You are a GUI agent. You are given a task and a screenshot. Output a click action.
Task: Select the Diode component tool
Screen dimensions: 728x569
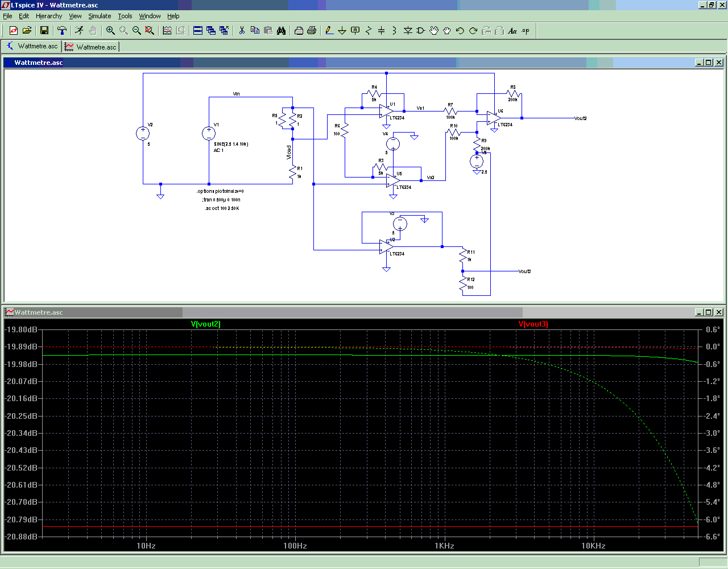tap(408, 31)
